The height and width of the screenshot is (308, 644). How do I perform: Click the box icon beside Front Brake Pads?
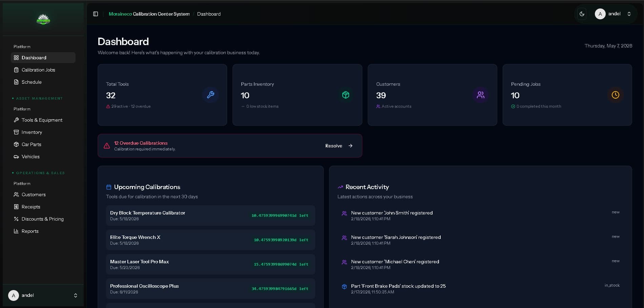tap(344, 287)
